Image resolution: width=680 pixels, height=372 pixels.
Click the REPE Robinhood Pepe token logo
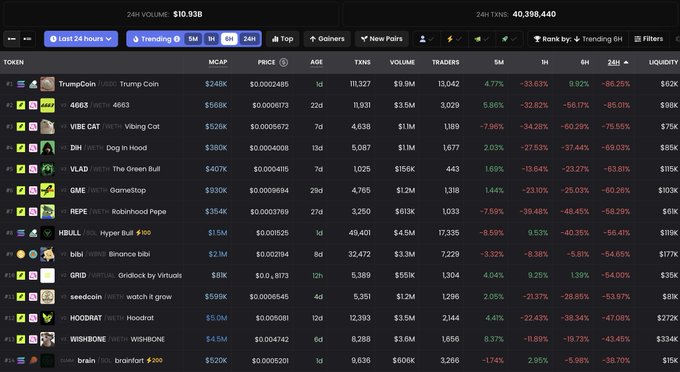pyautogui.click(x=48, y=212)
